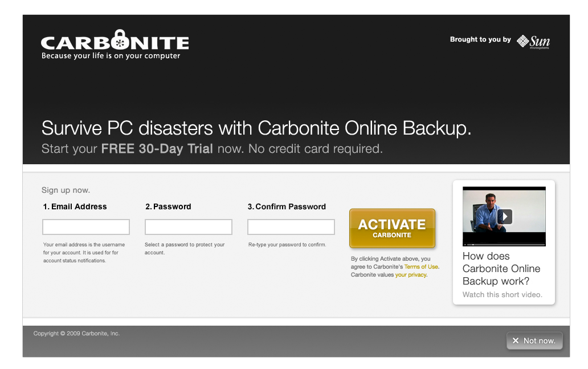Select the Confirm Password text box
The height and width of the screenshot is (369, 588).
(291, 227)
